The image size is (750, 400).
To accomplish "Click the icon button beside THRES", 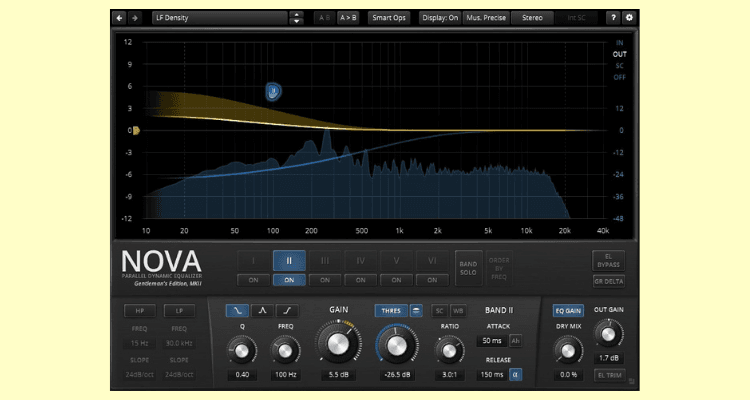I will click(x=416, y=311).
